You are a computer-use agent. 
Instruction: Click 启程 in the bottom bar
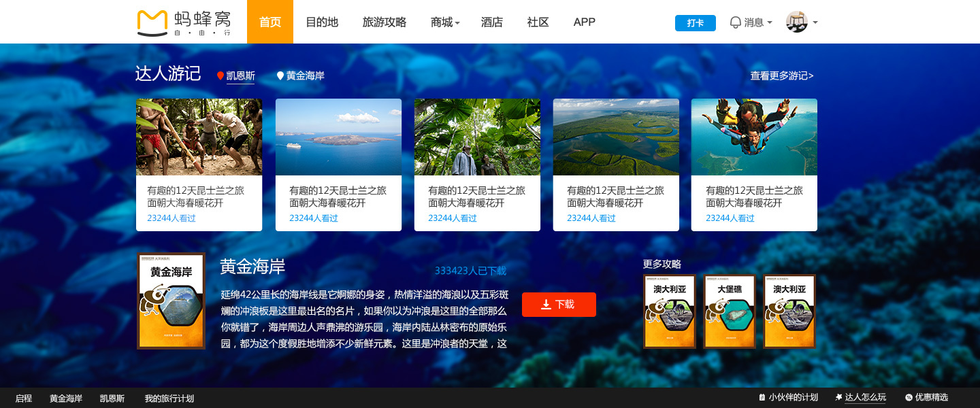tap(24, 398)
